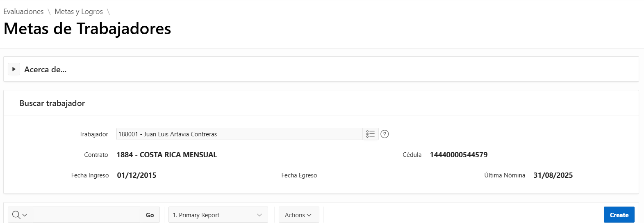Click the "Metas de Trabajadores" page title

tap(87, 29)
